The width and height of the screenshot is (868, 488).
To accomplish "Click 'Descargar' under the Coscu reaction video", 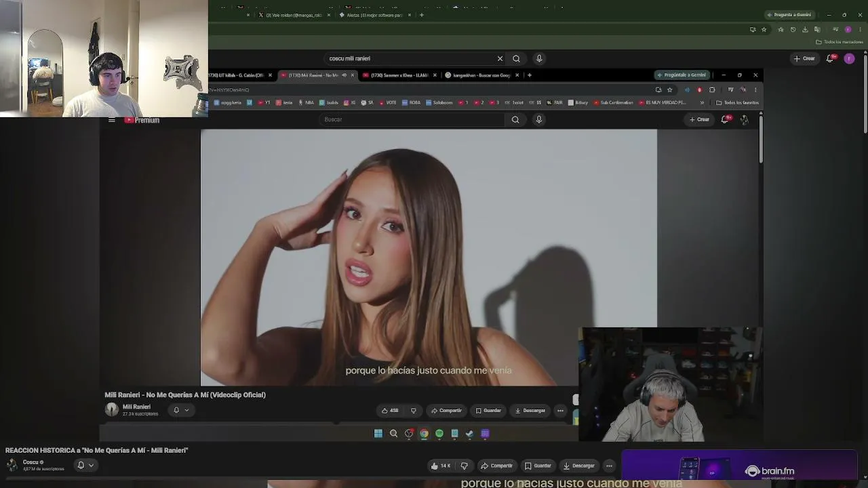I will click(578, 466).
